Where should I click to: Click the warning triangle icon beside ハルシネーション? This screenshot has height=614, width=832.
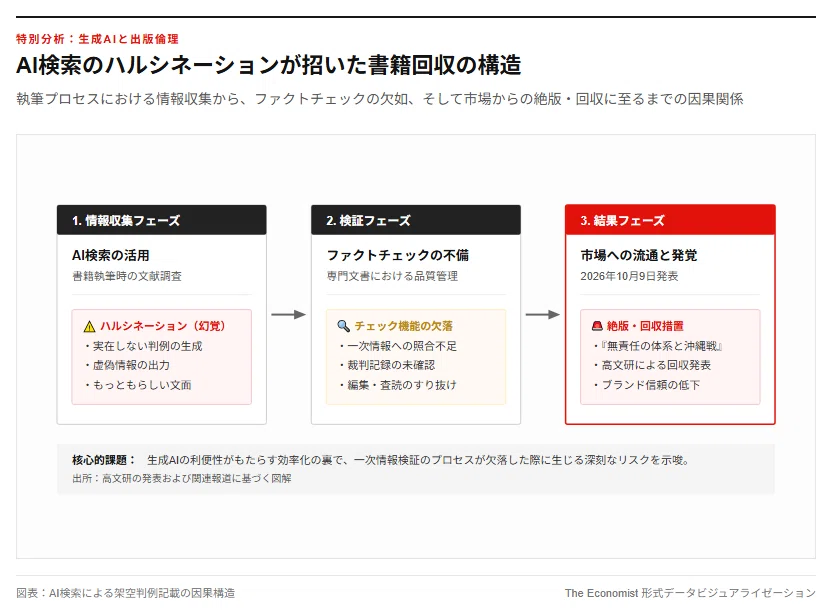click(89, 326)
